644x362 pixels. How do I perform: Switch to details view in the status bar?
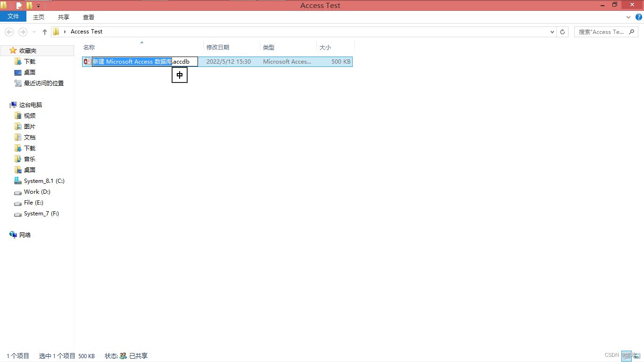[627, 356]
